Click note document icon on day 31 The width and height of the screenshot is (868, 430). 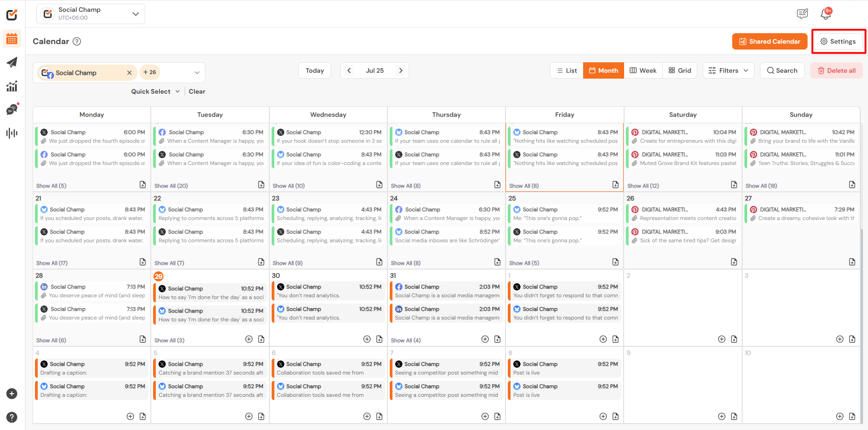497,339
